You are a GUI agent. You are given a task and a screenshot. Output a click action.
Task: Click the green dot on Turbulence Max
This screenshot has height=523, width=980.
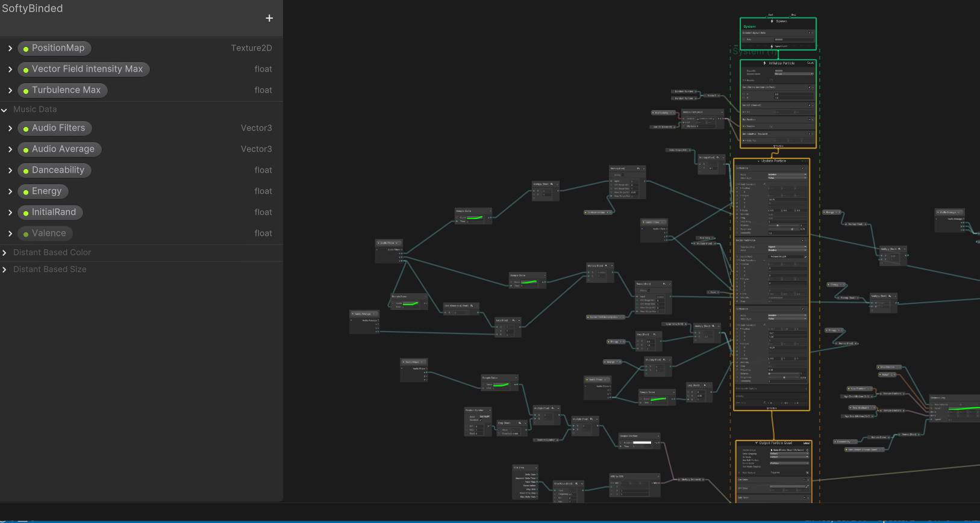[26, 91]
